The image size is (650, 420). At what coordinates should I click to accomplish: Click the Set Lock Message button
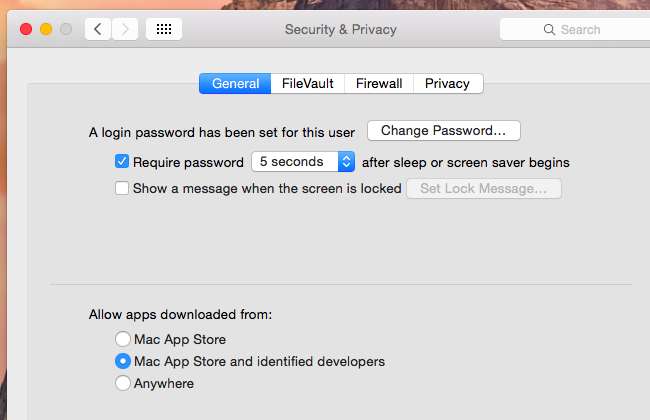[483, 188]
